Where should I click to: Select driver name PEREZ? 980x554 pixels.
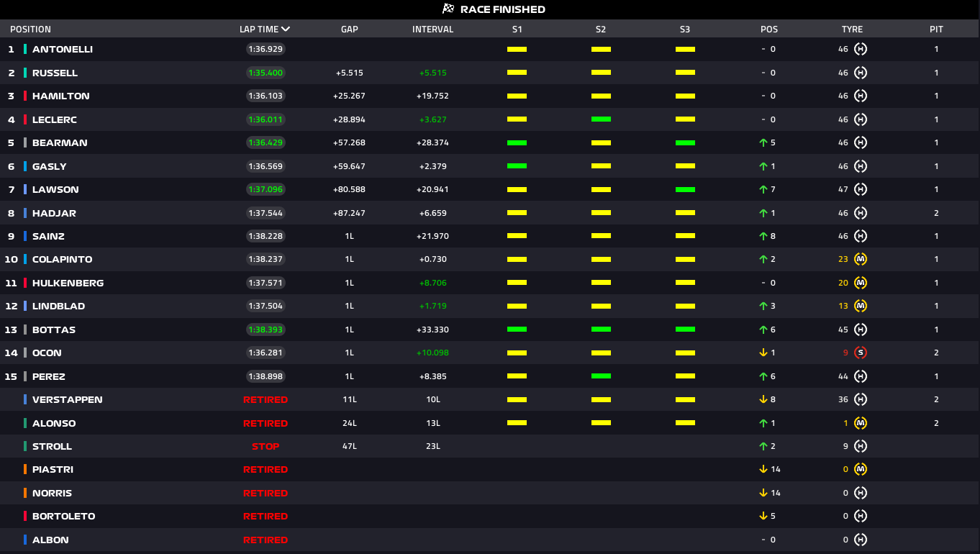coord(47,376)
